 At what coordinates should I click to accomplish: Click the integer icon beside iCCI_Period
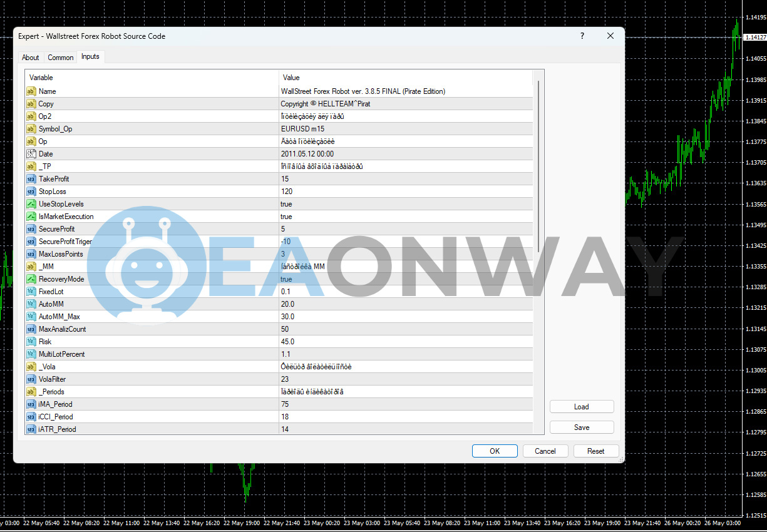point(31,417)
